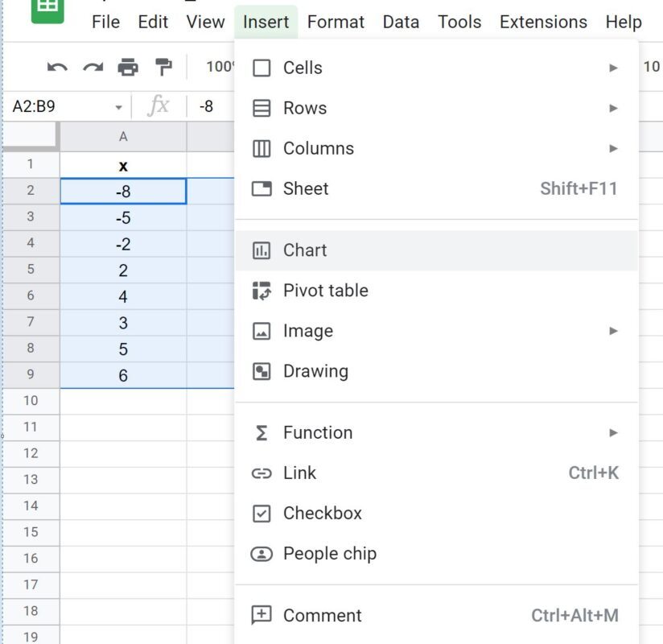Viewport: 663px width, 644px height.
Task: Click the Drawing menu entry icon
Action: (261, 371)
